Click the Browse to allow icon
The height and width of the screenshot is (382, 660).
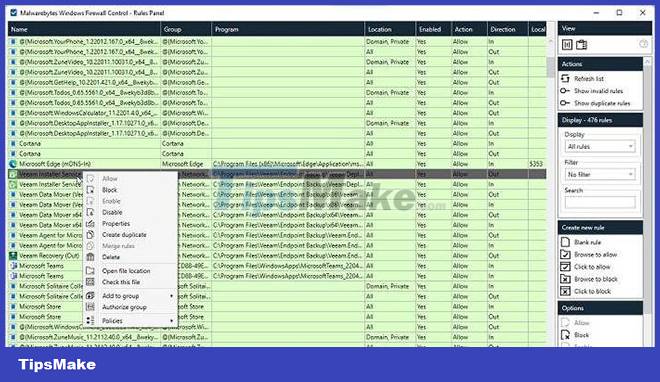565,254
